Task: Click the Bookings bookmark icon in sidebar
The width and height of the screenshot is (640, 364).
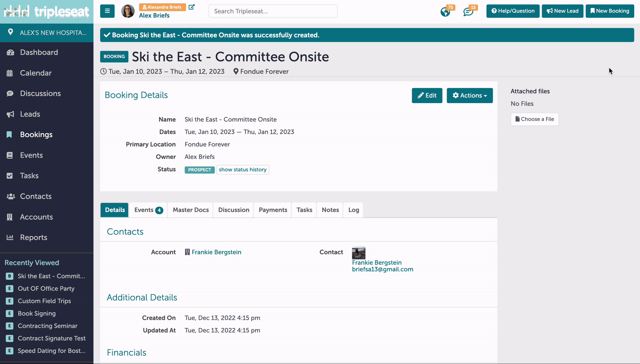Action: coord(9,135)
